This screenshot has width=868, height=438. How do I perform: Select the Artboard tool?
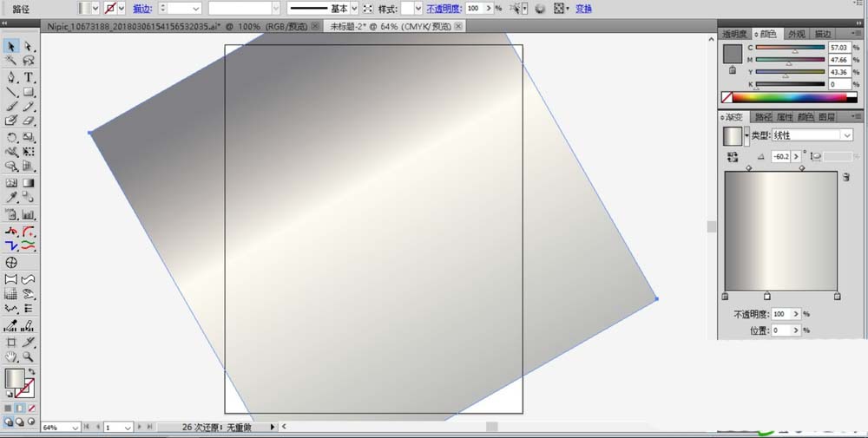pos(11,343)
